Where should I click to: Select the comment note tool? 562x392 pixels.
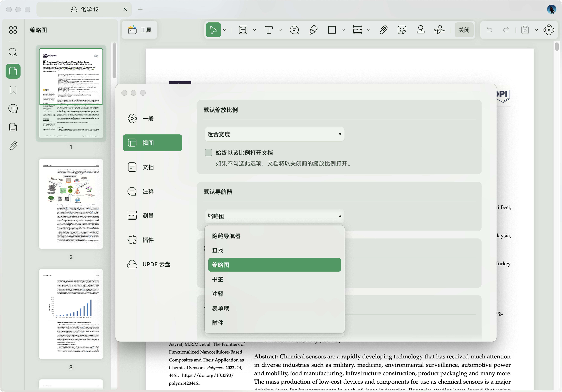[x=294, y=30]
